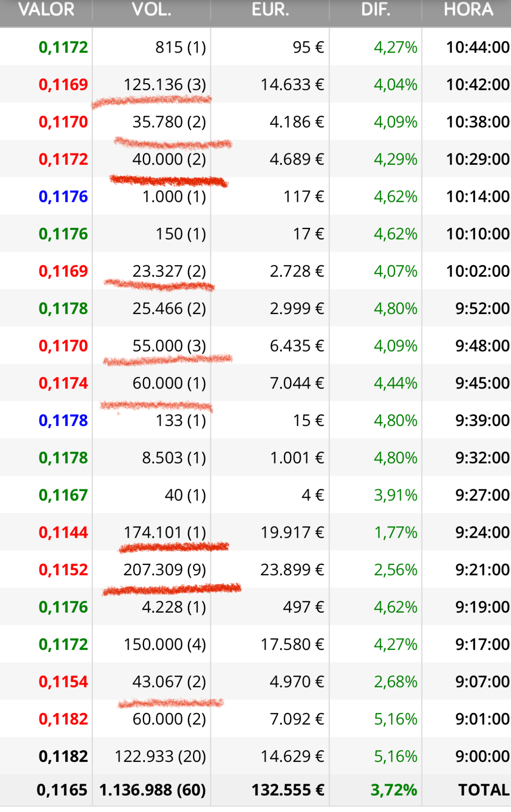
Task: Select volume 150.000 (4)
Action: click(165, 645)
